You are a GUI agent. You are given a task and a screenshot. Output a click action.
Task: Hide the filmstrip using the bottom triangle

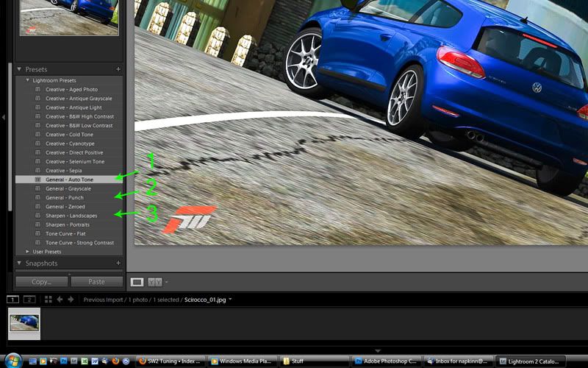click(x=378, y=351)
